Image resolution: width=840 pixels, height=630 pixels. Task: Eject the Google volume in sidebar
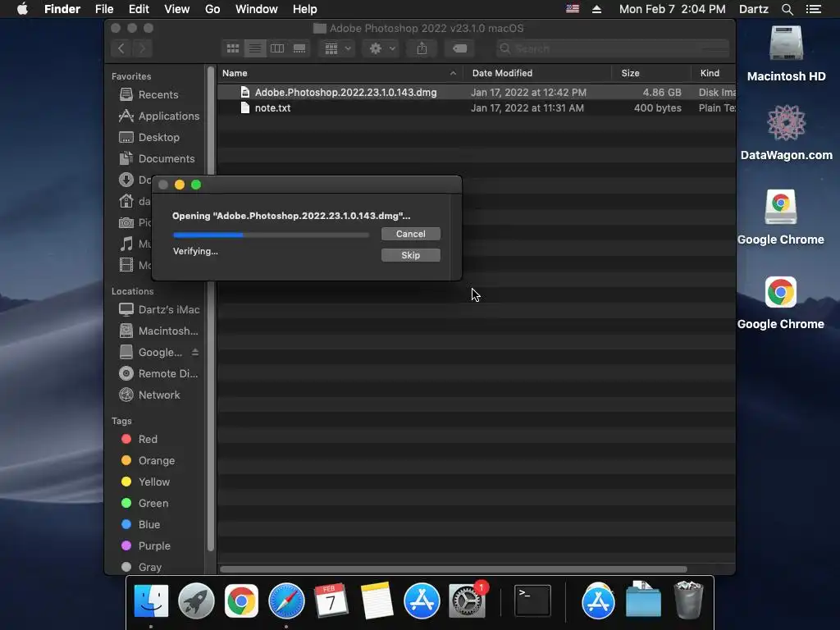195,352
